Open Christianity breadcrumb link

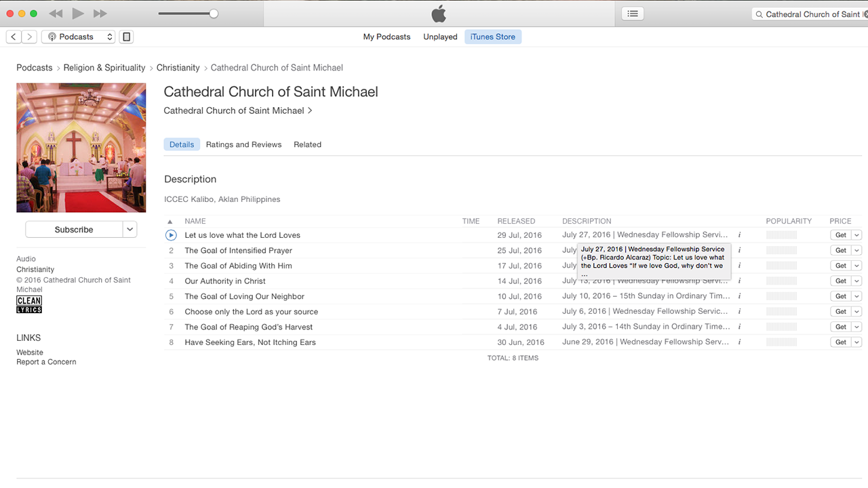pyautogui.click(x=178, y=68)
